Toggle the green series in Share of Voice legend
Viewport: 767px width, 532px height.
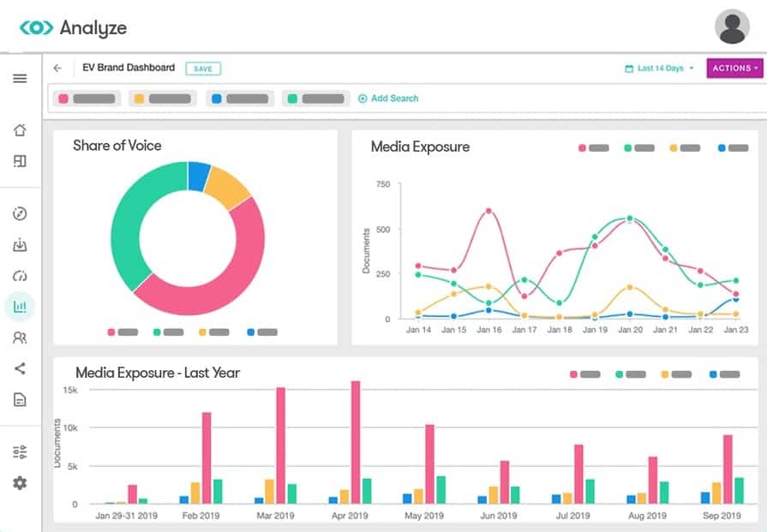click(168, 332)
